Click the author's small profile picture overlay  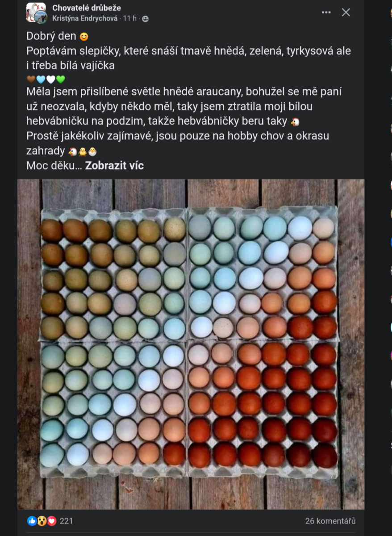click(x=42, y=17)
